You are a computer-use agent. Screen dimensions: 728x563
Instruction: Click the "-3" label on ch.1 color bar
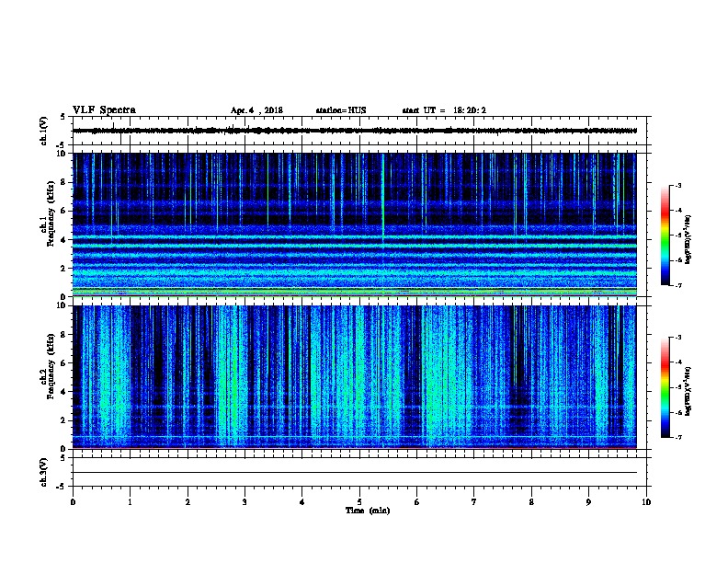pyautogui.click(x=677, y=185)
